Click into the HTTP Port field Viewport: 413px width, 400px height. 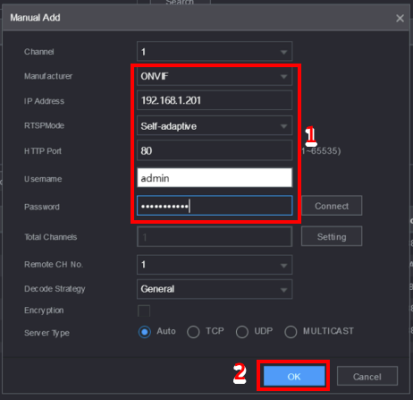[215, 151]
